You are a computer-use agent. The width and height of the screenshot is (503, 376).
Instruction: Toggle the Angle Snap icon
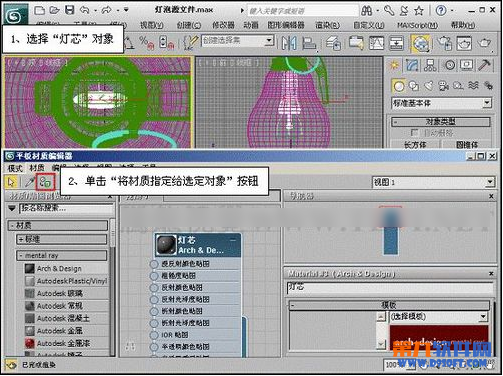click(x=129, y=43)
